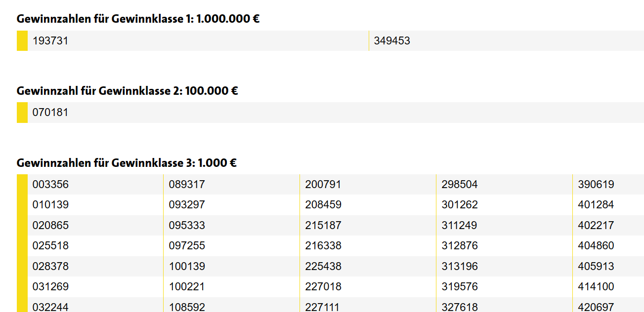
Task: Click the number 227018
Action: coord(323,287)
